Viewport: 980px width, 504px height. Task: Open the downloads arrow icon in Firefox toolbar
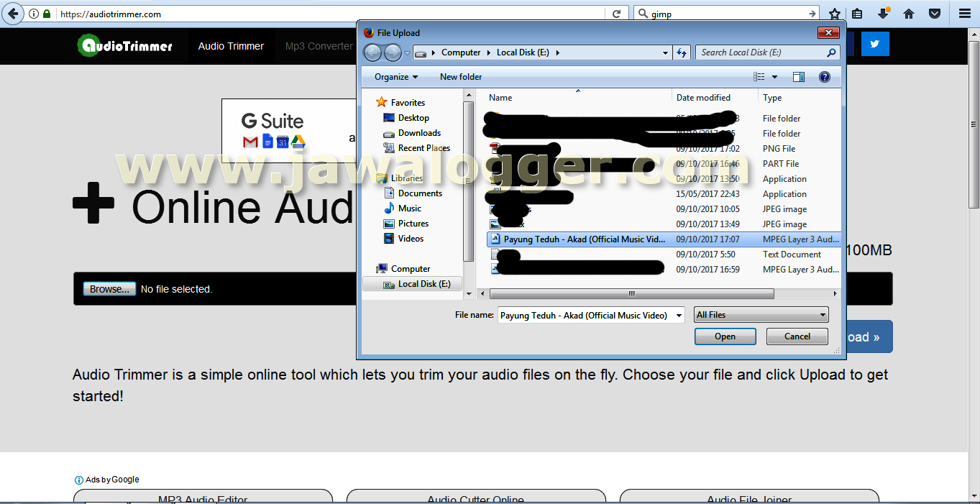coord(883,14)
